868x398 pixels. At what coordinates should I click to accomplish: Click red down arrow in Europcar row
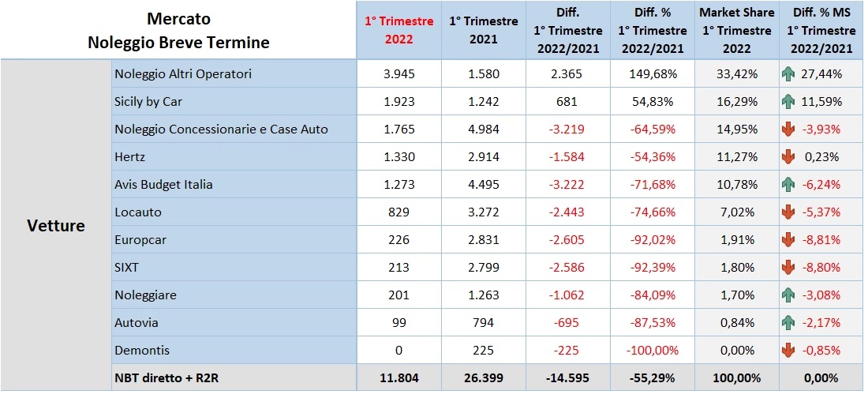[x=789, y=240]
